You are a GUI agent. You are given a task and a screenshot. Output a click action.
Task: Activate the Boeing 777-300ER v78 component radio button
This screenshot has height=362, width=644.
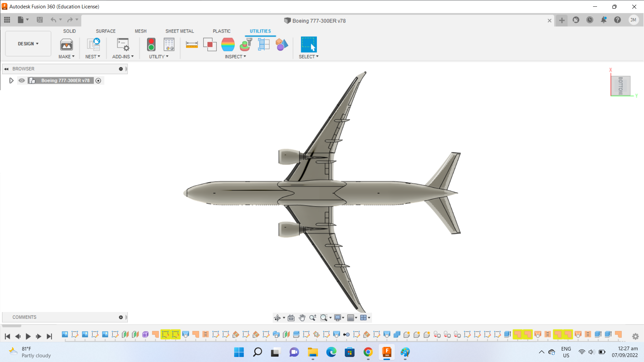[98, 80]
